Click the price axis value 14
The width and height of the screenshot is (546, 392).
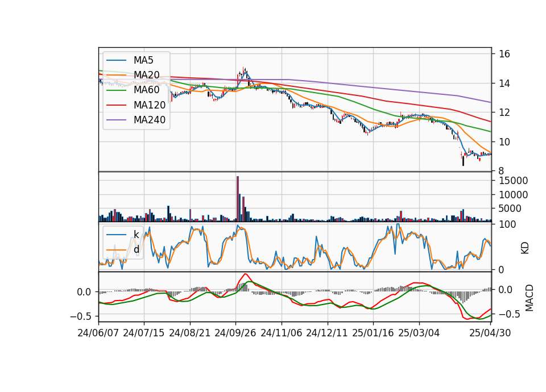504,84
